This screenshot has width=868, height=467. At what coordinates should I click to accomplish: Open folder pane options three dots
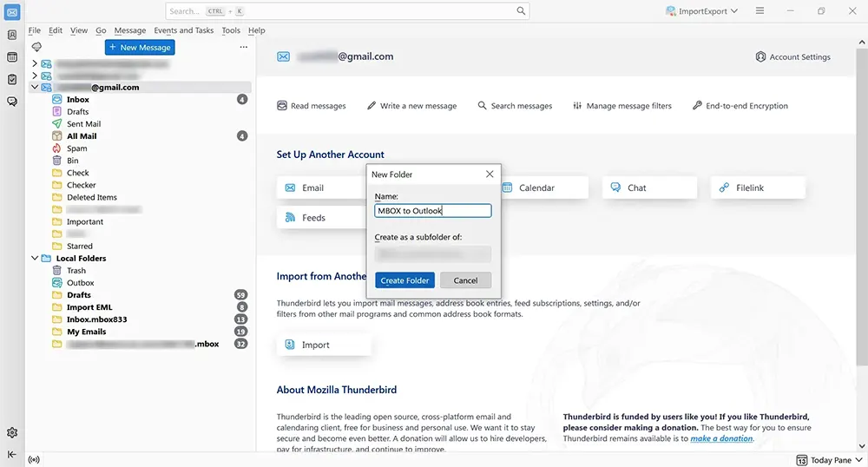tap(244, 47)
